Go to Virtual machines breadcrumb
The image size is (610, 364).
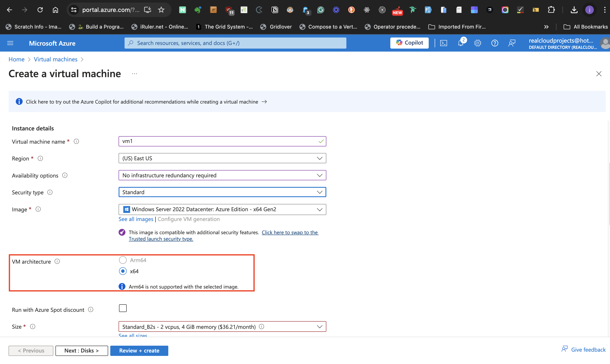click(x=55, y=59)
